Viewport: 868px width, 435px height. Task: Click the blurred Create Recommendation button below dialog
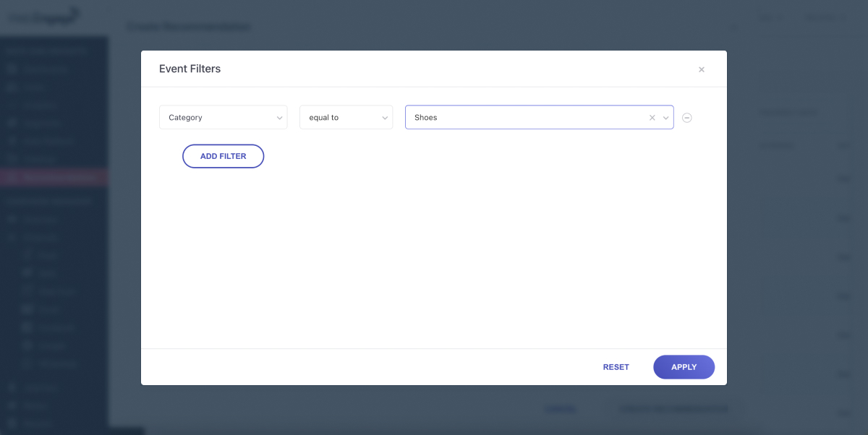673,409
